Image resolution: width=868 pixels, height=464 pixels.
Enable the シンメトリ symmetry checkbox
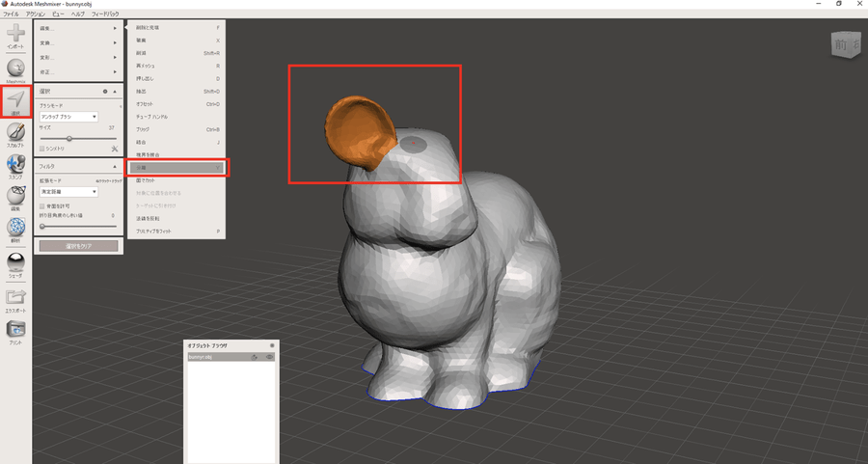(x=42, y=149)
